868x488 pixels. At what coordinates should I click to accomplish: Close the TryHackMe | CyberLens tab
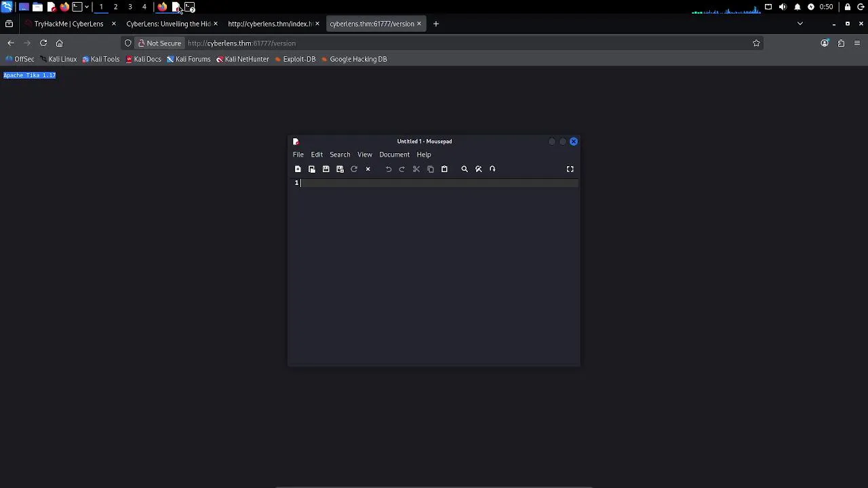113,24
